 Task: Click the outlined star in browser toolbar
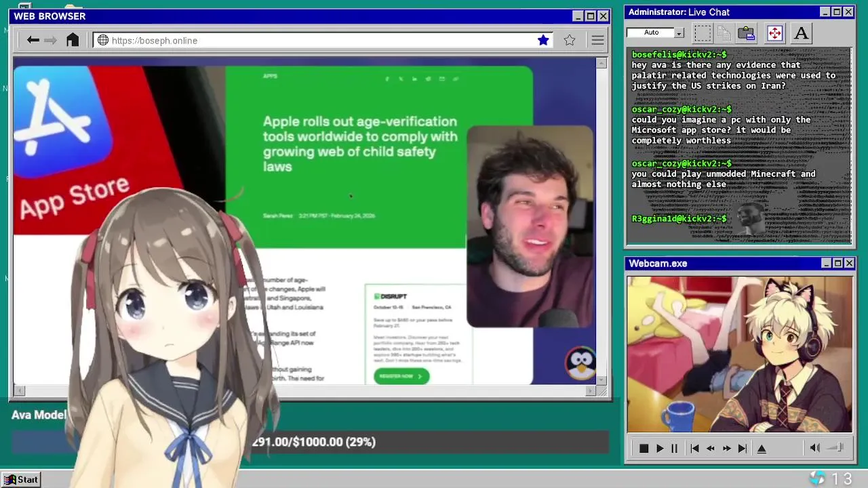[570, 41]
